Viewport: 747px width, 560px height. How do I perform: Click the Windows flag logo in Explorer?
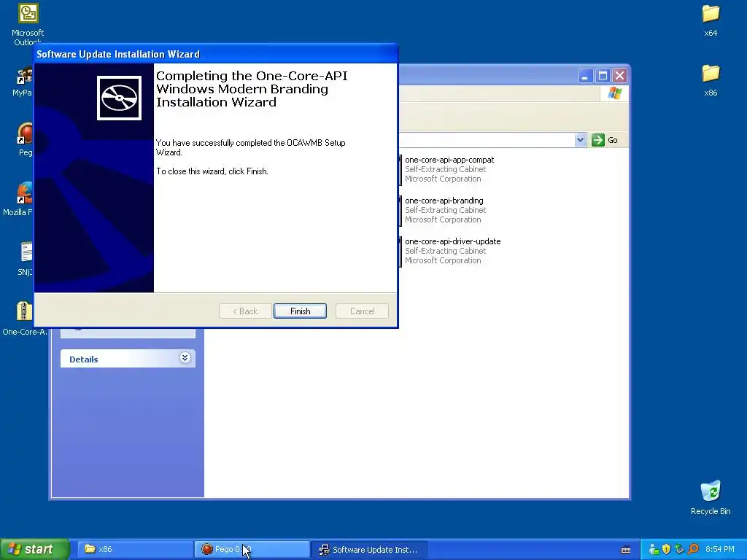(614, 93)
